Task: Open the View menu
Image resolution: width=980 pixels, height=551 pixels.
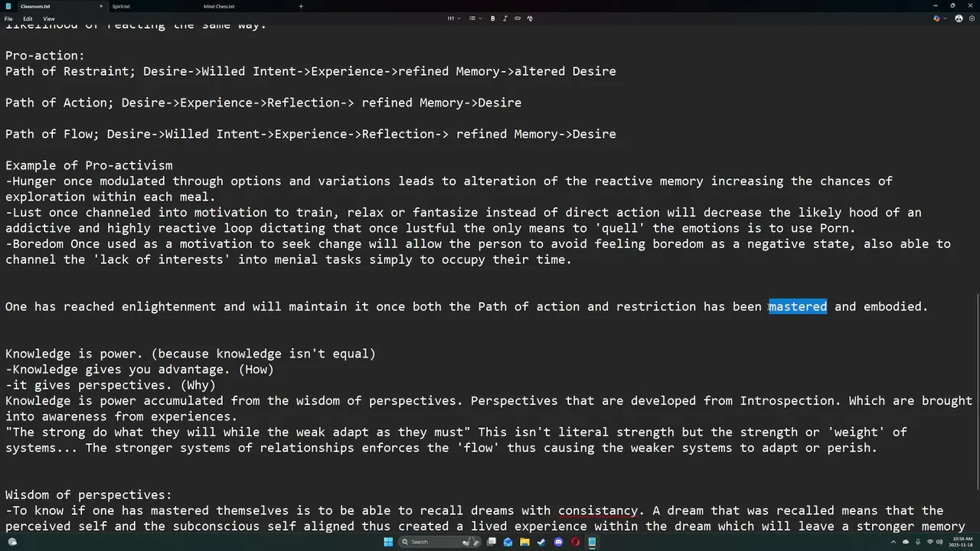Action: 48,18
